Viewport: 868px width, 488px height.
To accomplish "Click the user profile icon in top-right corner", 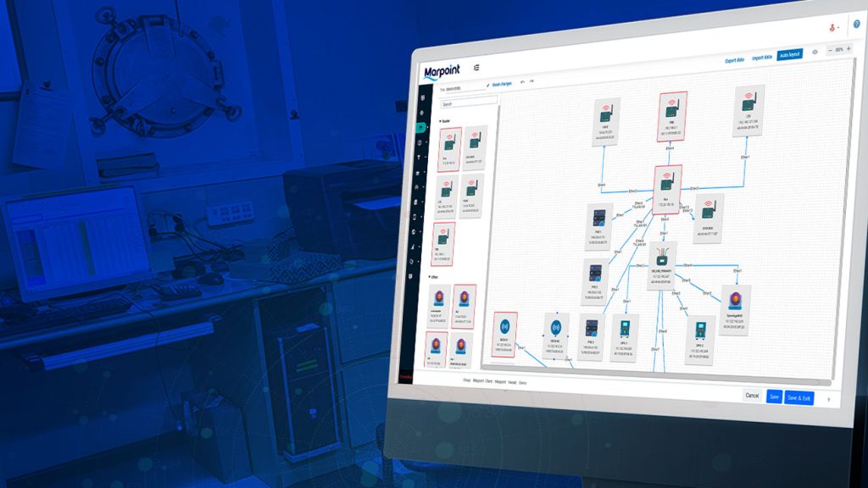I will pos(832,27).
